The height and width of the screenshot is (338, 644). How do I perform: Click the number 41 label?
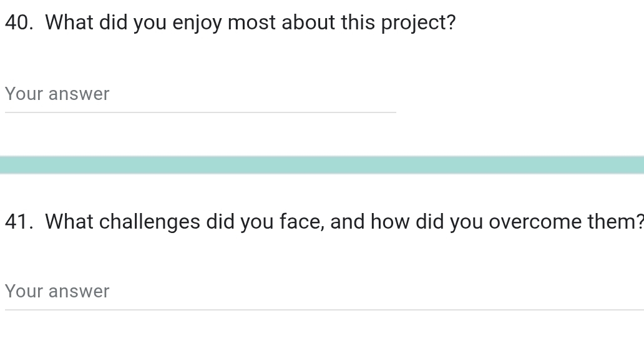18,222
